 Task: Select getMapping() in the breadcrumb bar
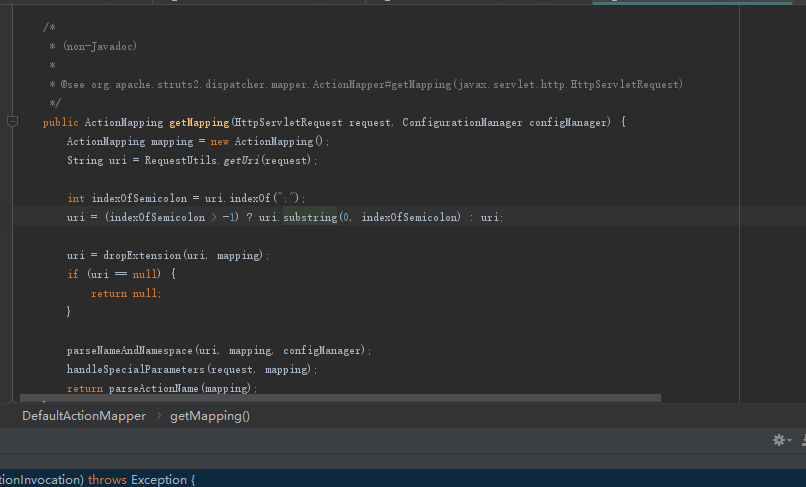click(x=210, y=416)
